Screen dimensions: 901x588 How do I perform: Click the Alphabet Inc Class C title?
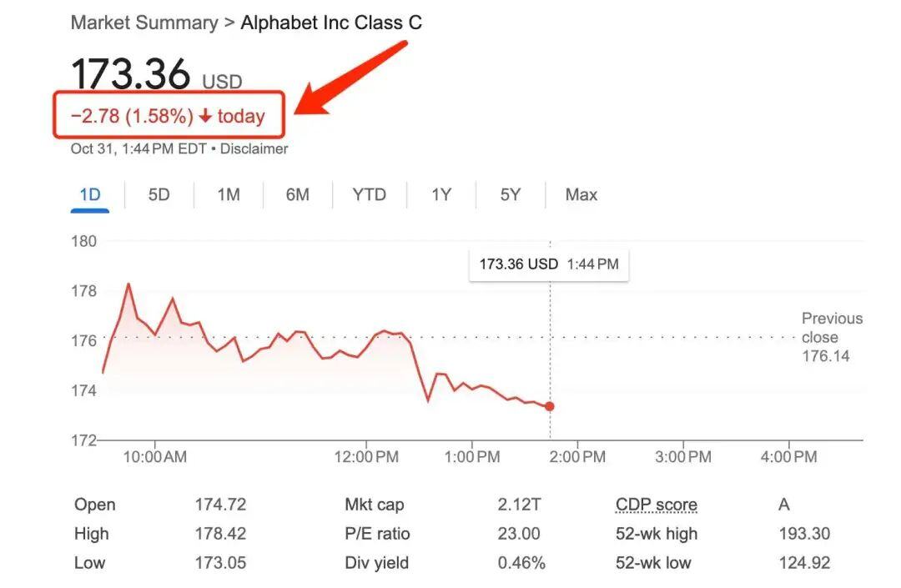(x=331, y=23)
